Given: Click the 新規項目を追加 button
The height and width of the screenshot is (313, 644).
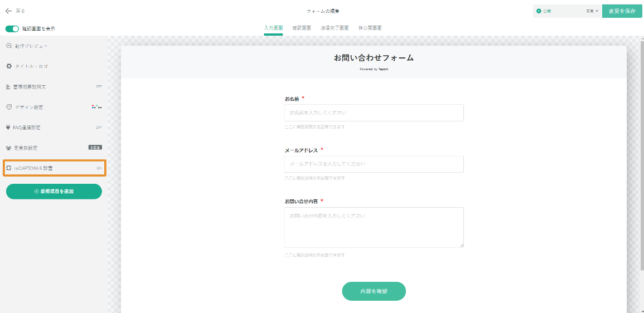Looking at the screenshot, I should click(x=54, y=191).
